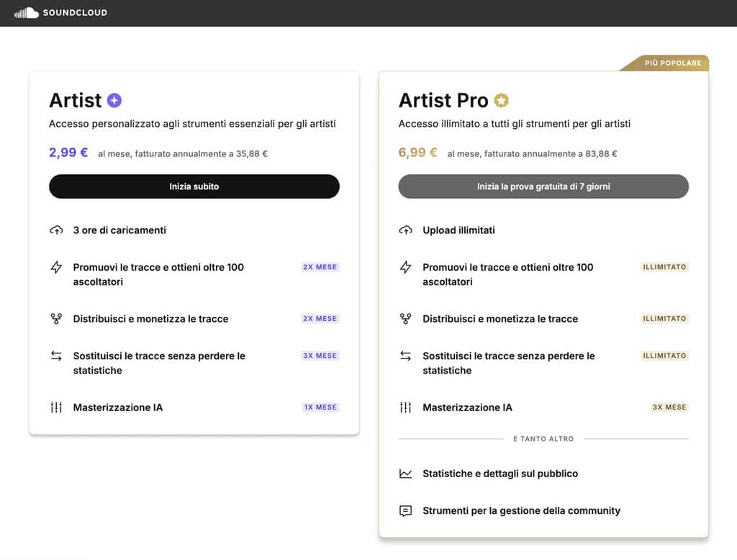Click the chat icon beside Strumenti per la gestione
Image resolution: width=737 pixels, height=560 pixels.
[406, 510]
